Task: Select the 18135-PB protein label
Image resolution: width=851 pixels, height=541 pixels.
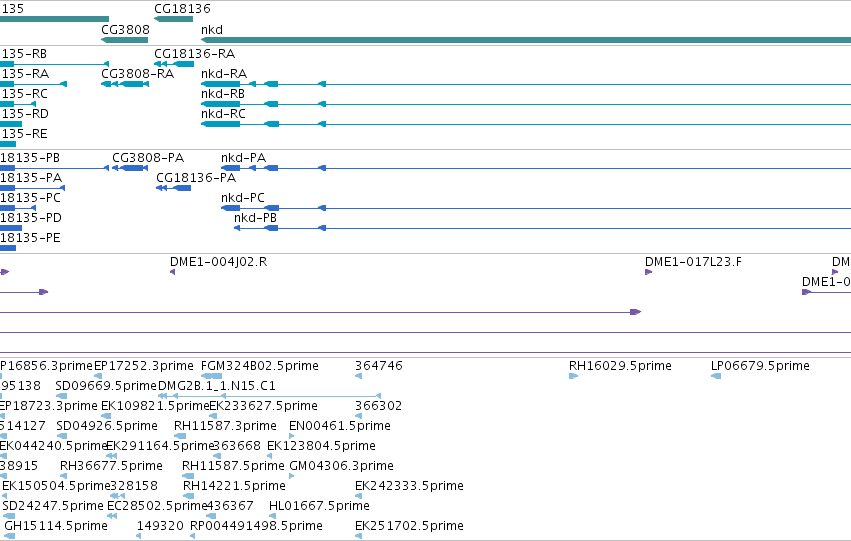Action: (30, 158)
